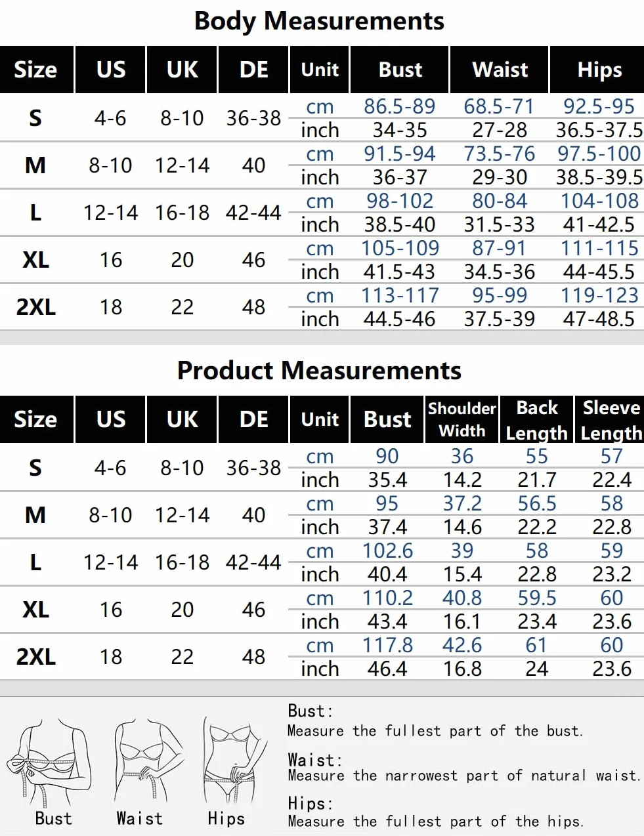Click the Bust measuring illustration
This screenshot has width=644, height=836.
[49, 763]
